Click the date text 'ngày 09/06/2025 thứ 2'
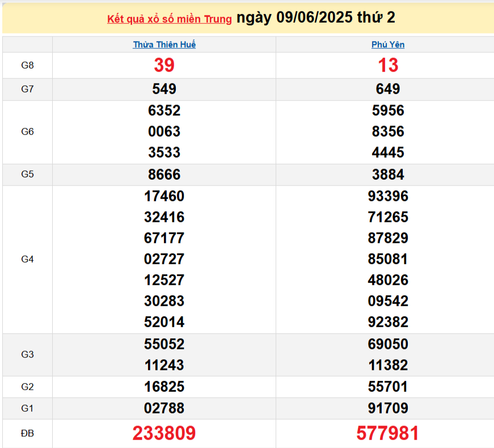494x448 pixels. (x=316, y=18)
